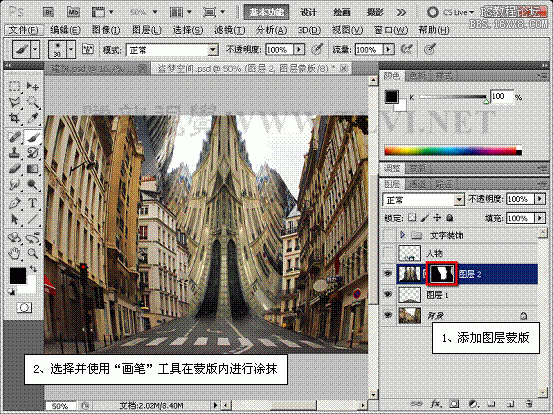Screen dimensions: 553x414
Task: Select the Dodge tool
Action: (33, 184)
